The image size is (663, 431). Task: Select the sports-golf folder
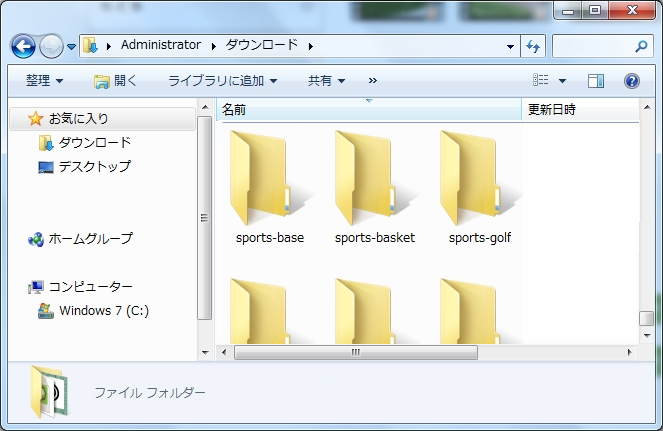point(479,188)
